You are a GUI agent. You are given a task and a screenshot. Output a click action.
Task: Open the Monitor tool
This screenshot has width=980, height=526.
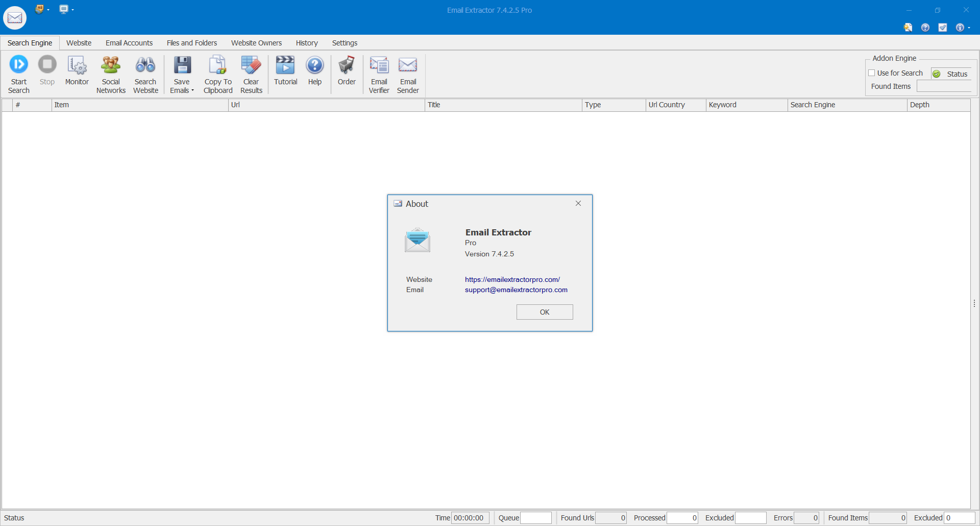coord(77,65)
